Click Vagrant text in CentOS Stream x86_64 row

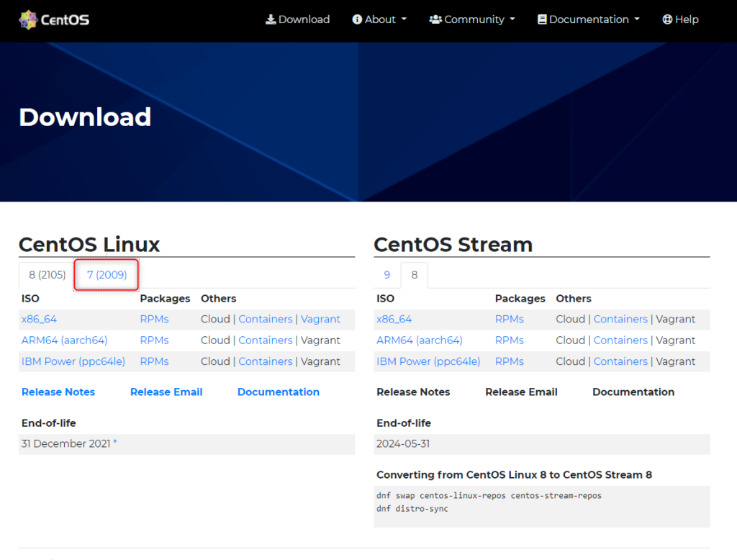click(x=675, y=319)
